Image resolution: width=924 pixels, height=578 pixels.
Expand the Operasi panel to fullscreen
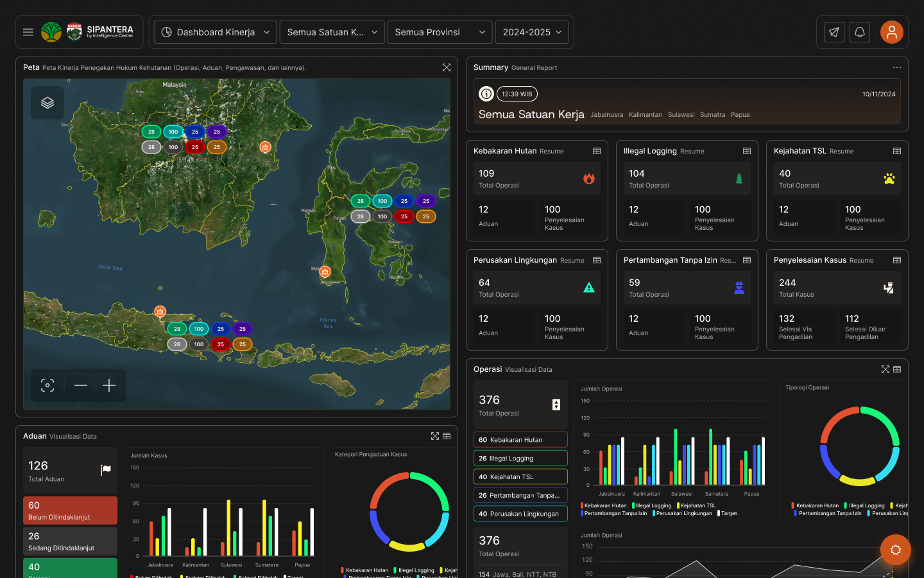(886, 369)
